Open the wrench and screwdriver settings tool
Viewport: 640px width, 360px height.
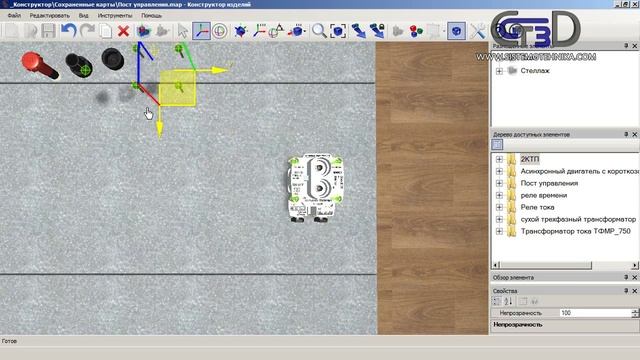[478, 31]
